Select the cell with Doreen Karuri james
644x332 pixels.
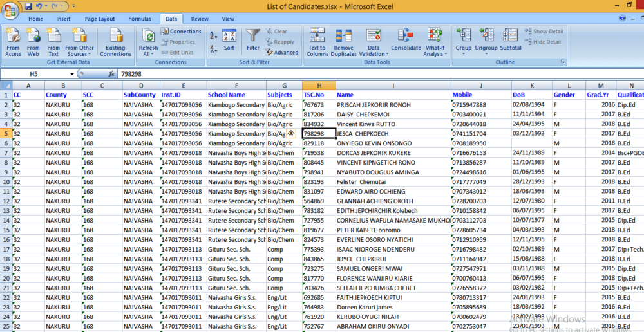(x=393, y=307)
